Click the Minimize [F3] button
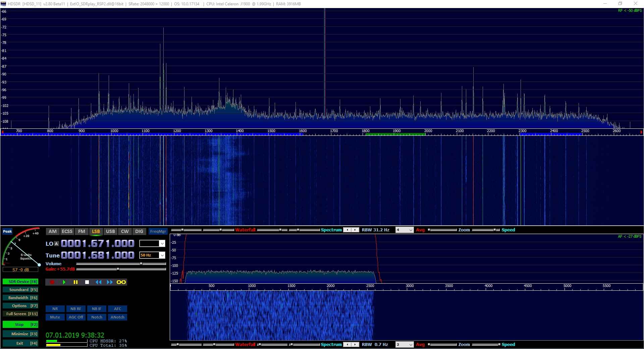Screen dimensions: 644x349 (x=20, y=334)
